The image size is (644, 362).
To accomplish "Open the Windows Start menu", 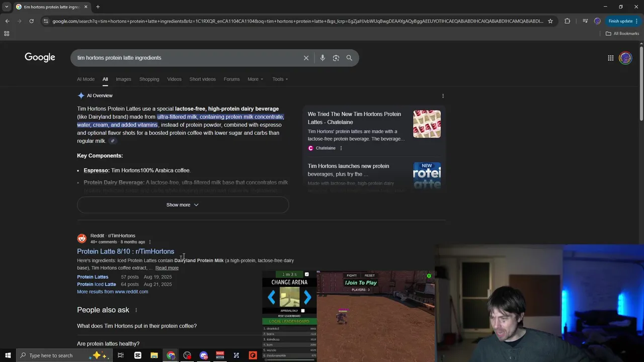I will [8, 355].
